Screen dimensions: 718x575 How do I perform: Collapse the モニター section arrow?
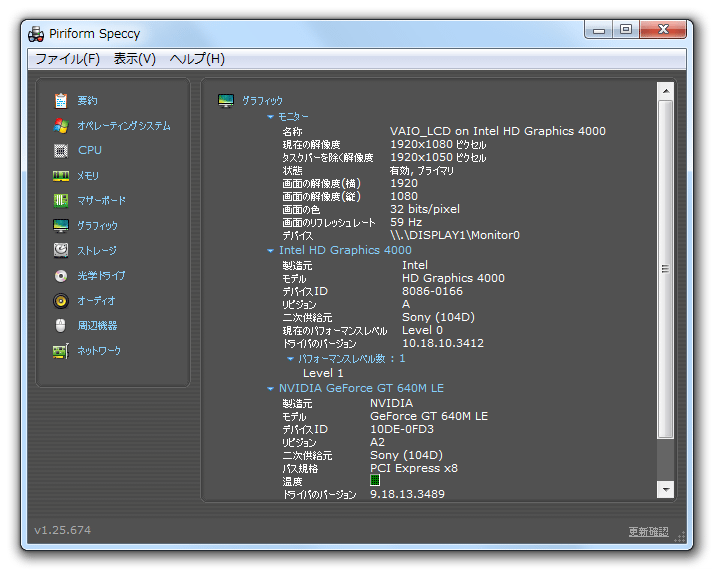coord(270,117)
